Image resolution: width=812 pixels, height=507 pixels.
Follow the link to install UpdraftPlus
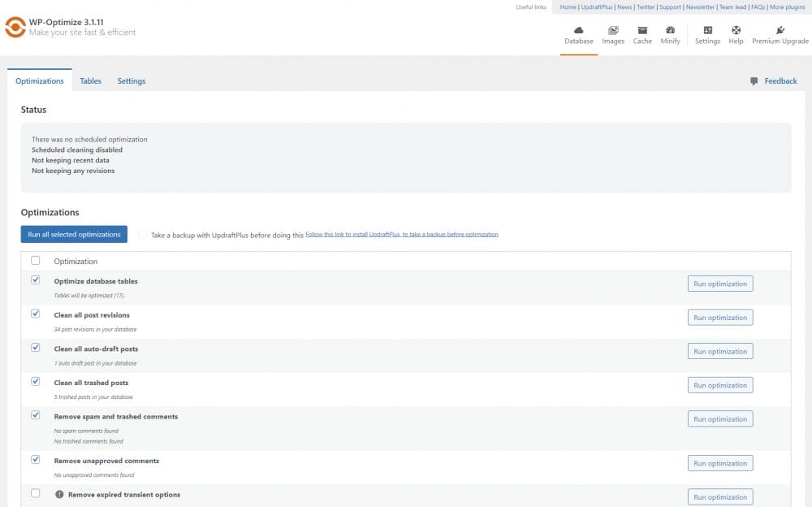pos(402,234)
